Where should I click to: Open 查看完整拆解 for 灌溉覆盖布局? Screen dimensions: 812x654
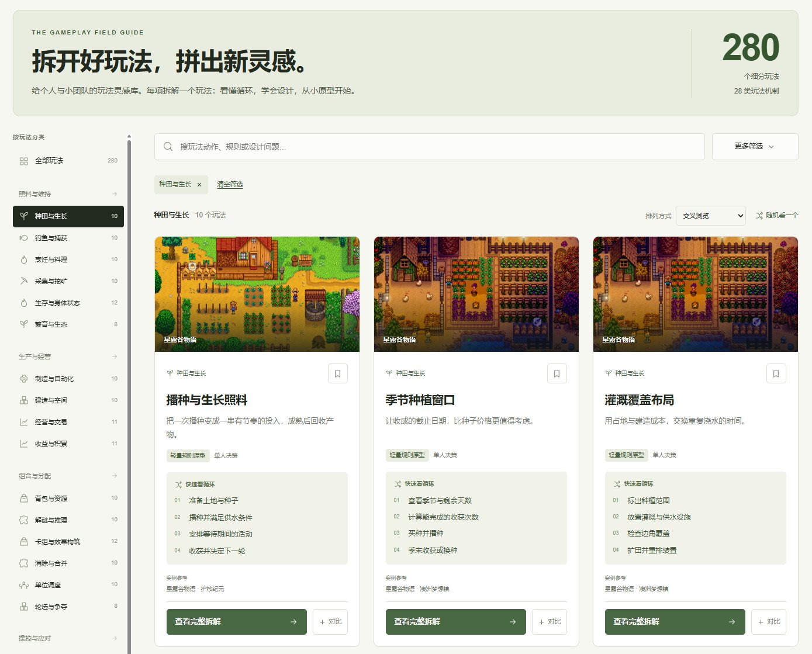pos(675,622)
